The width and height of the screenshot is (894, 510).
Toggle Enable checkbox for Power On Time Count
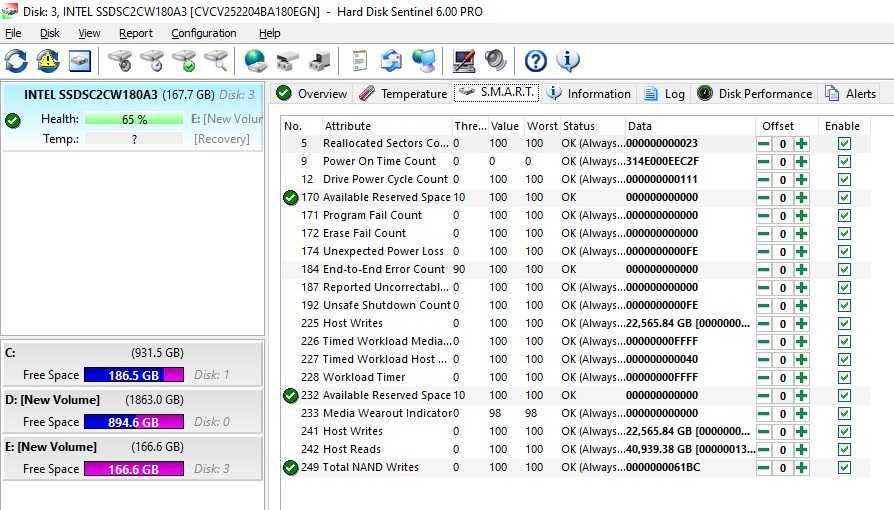pyautogui.click(x=844, y=161)
